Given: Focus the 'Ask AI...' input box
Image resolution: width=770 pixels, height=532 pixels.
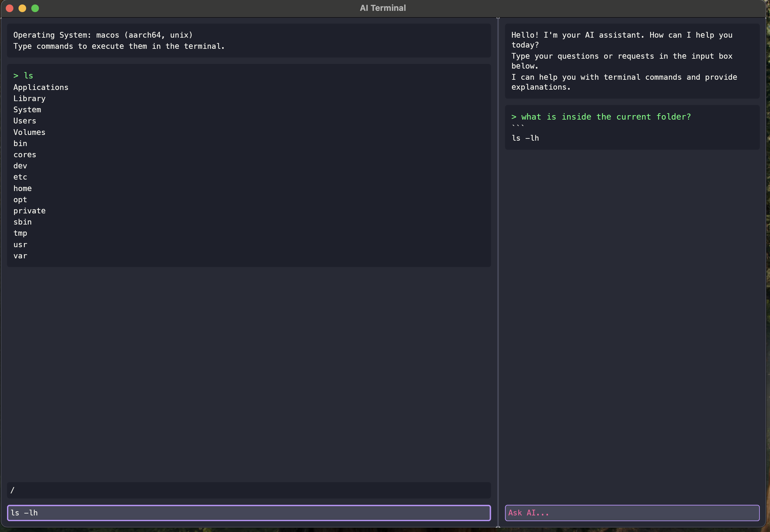Looking at the screenshot, I should (632, 513).
